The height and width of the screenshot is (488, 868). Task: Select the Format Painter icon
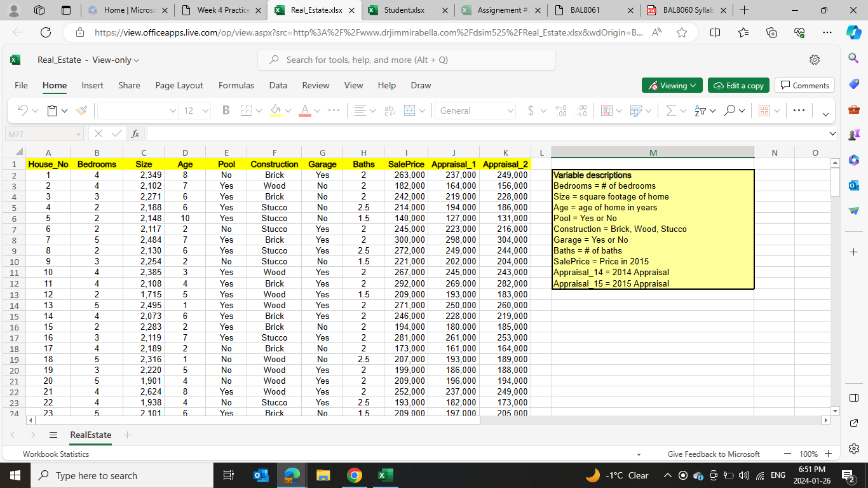click(81, 110)
